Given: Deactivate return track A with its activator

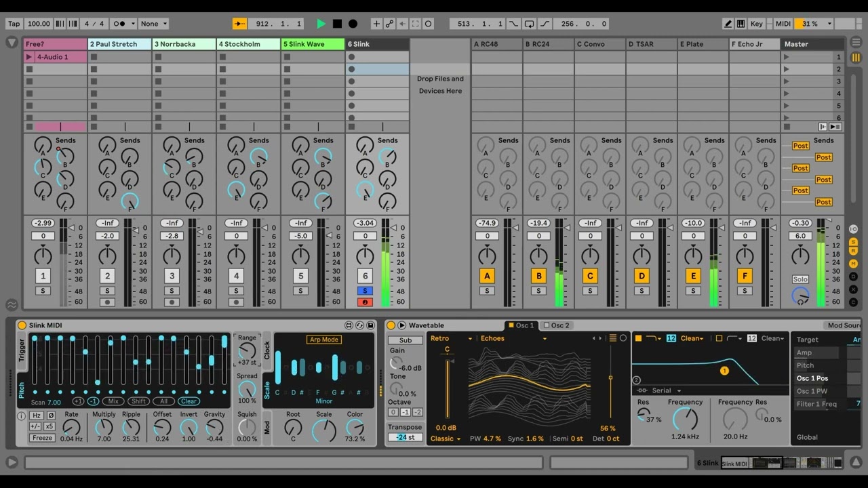Looking at the screenshot, I should [x=487, y=276].
